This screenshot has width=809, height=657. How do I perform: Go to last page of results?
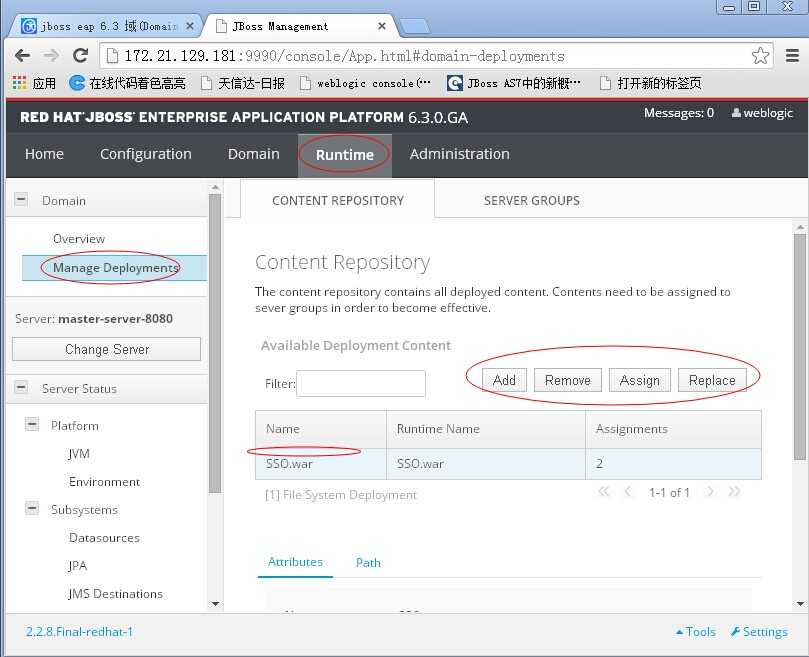pos(734,491)
